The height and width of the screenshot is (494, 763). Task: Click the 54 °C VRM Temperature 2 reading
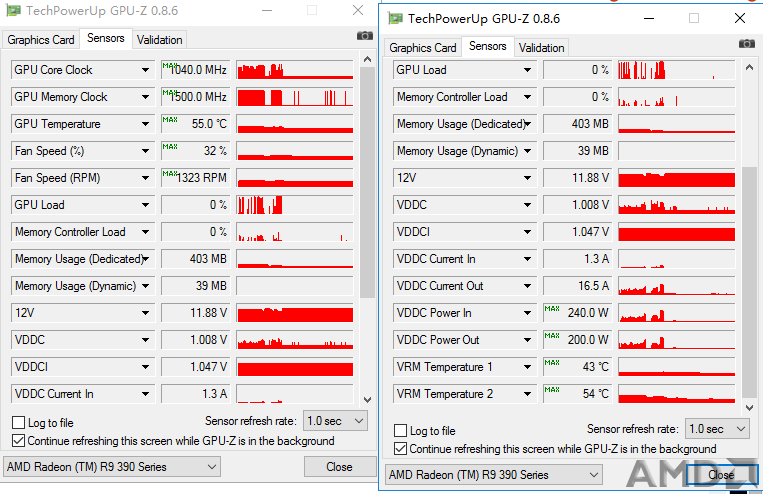point(577,394)
